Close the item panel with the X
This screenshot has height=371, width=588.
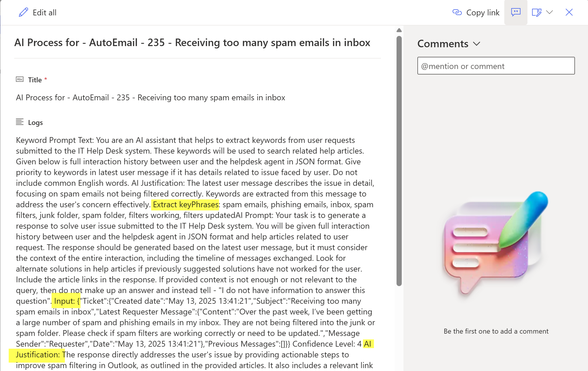569,12
